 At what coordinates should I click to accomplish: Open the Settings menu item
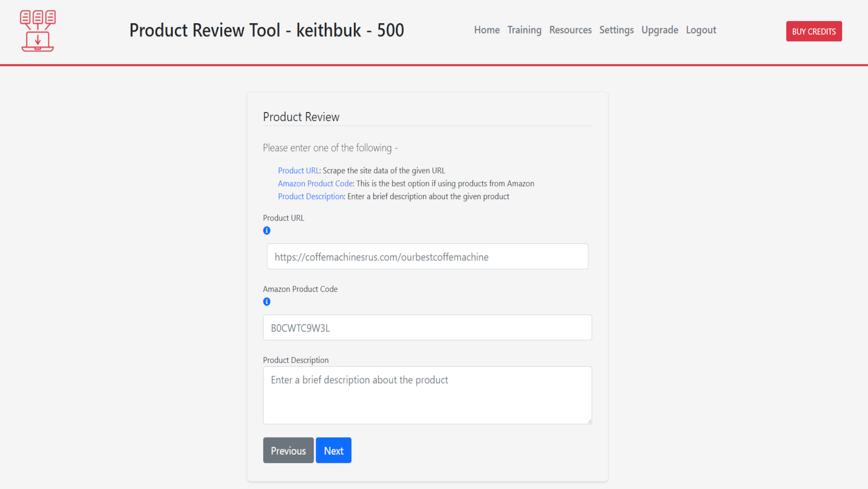click(x=616, y=30)
